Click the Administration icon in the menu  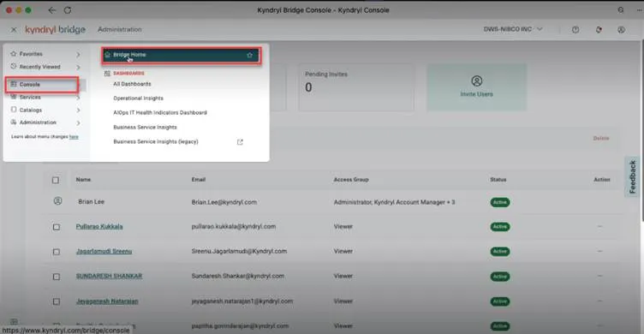coord(14,122)
